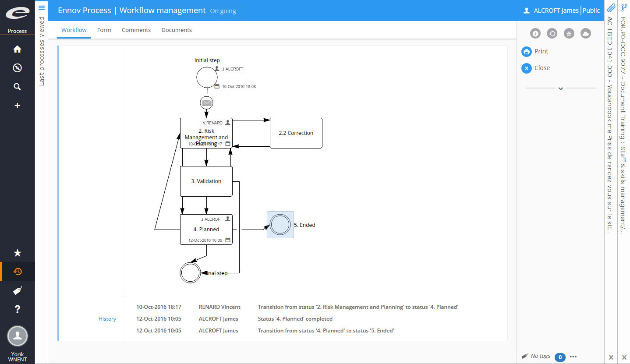
Task: Select the Final step circle
Action: point(190,273)
